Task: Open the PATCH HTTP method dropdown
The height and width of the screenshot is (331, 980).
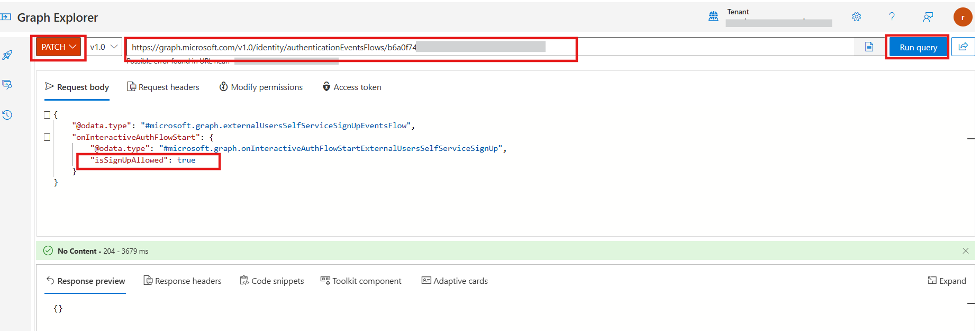Action: pos(59,47)
